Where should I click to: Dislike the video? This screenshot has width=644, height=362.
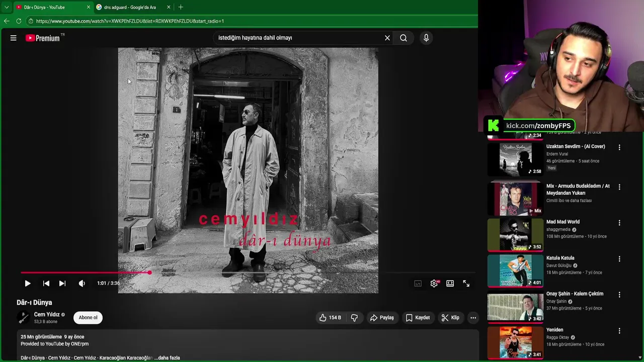(354, 318)
